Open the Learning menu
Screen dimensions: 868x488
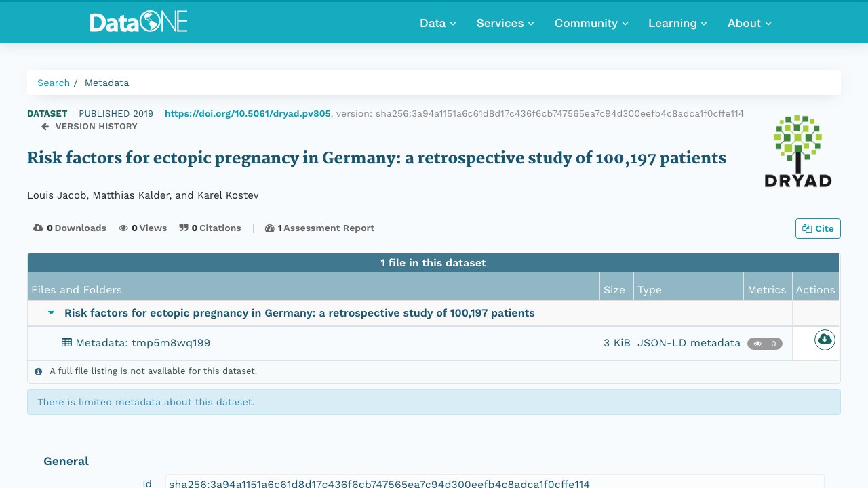677,23
